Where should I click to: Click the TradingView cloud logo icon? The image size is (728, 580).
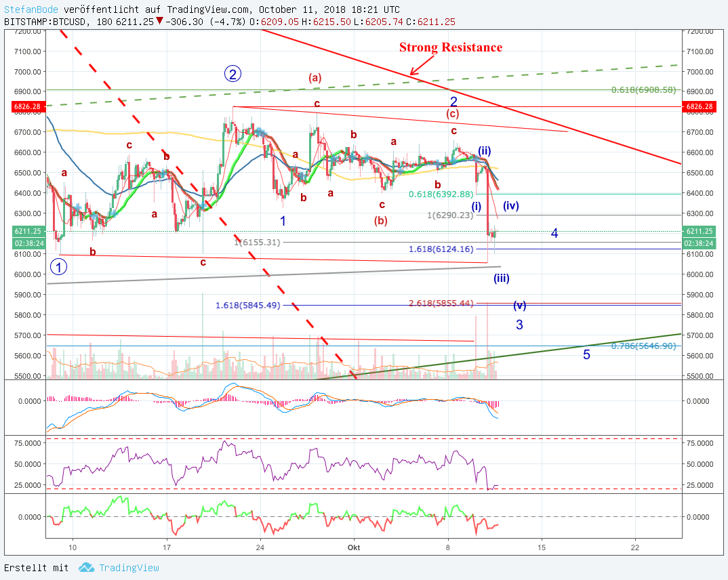point(86,567)
